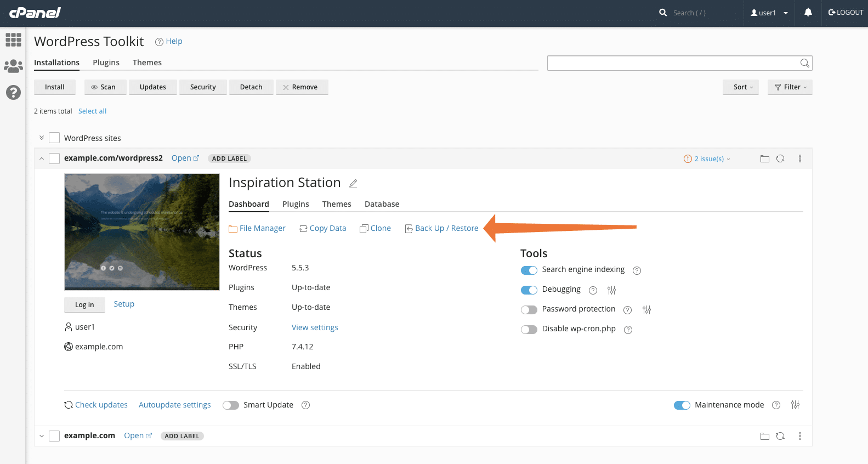868x464 pixels.
Task: Turn off Search engine indexing toggle
Action: click(x=529, y=270)
